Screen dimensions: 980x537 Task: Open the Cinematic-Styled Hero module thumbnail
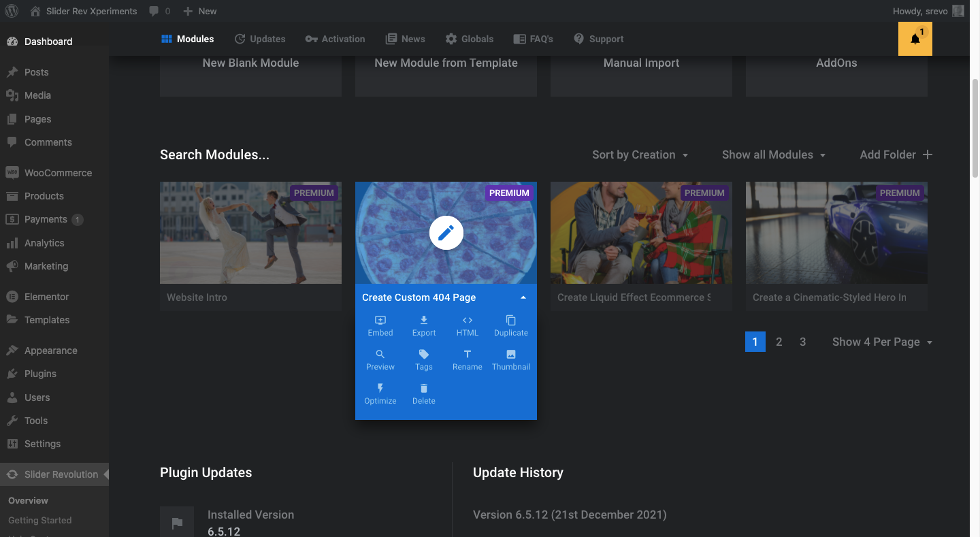pos(836,233)
